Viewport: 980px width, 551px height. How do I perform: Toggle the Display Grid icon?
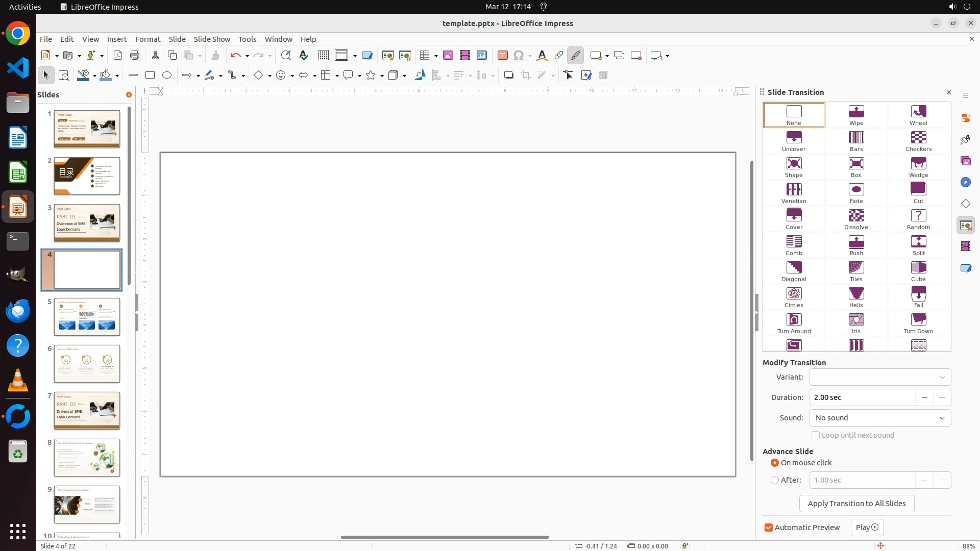(324, 56)
